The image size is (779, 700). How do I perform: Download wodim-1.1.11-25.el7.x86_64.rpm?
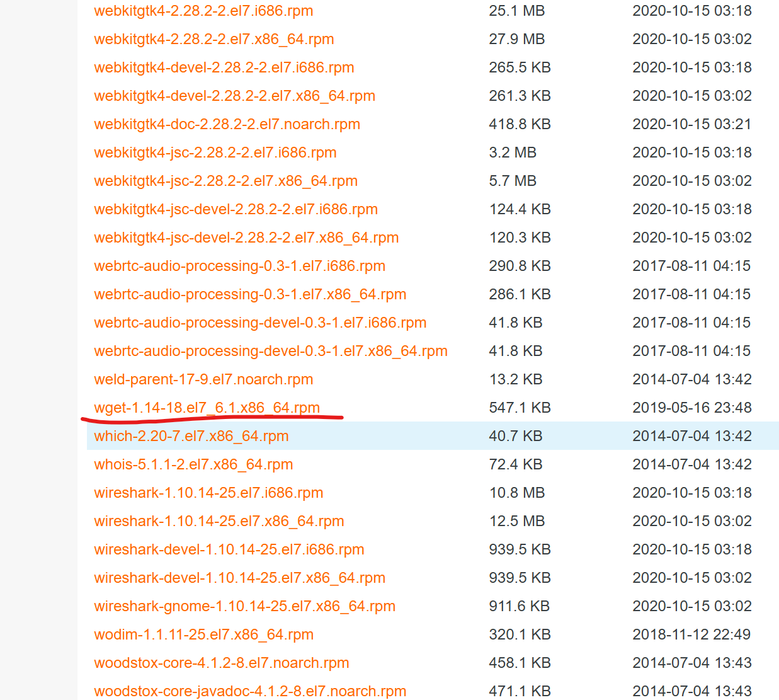tap(203, 634)
